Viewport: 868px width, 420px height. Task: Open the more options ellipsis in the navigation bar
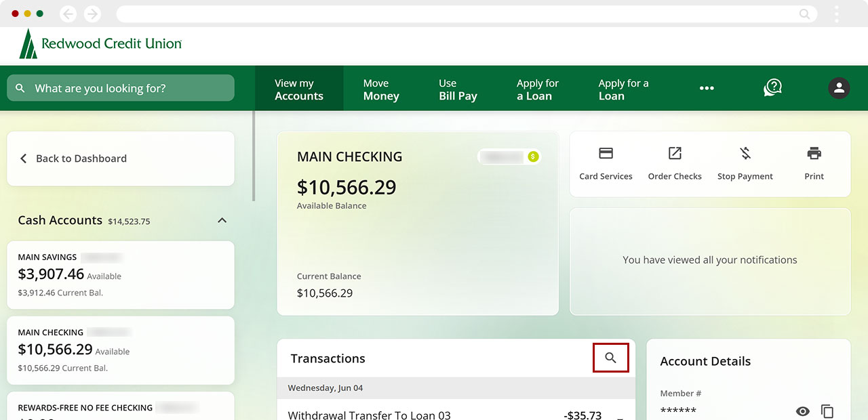point(707,88)
